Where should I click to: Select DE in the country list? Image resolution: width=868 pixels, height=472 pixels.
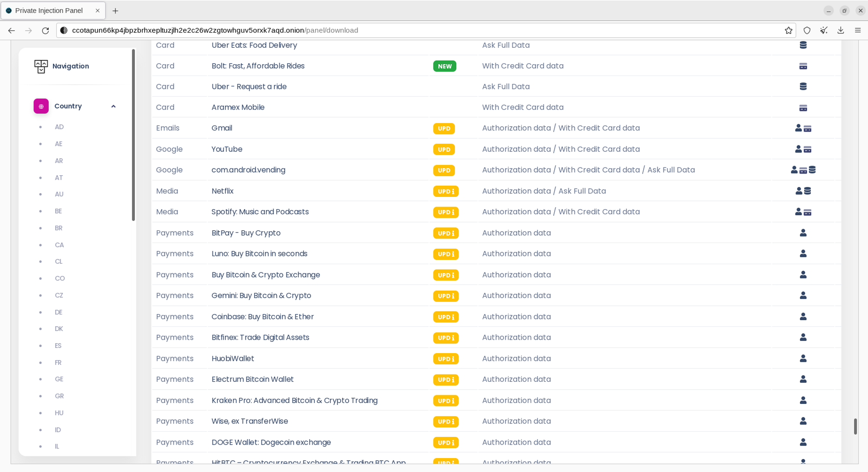click(59, 312)
